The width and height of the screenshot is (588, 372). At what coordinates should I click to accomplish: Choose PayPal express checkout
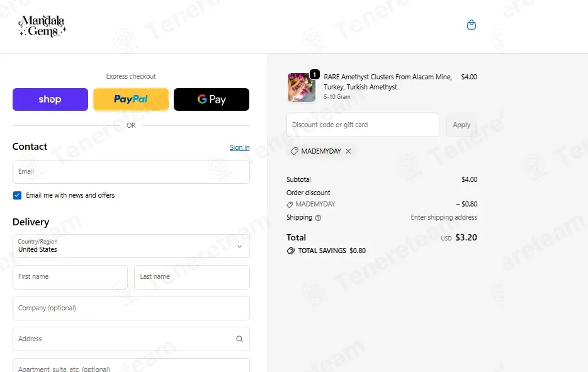(131, 99)
